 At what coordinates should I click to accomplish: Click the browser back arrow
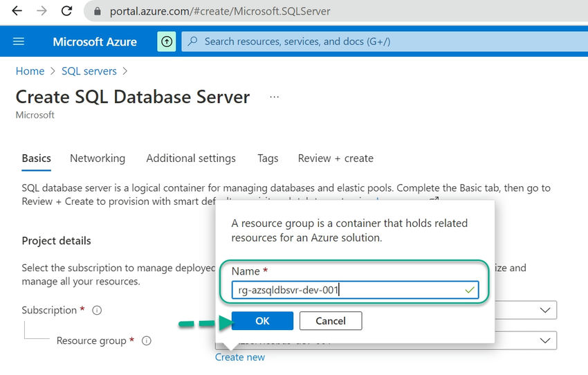[17, 11]
